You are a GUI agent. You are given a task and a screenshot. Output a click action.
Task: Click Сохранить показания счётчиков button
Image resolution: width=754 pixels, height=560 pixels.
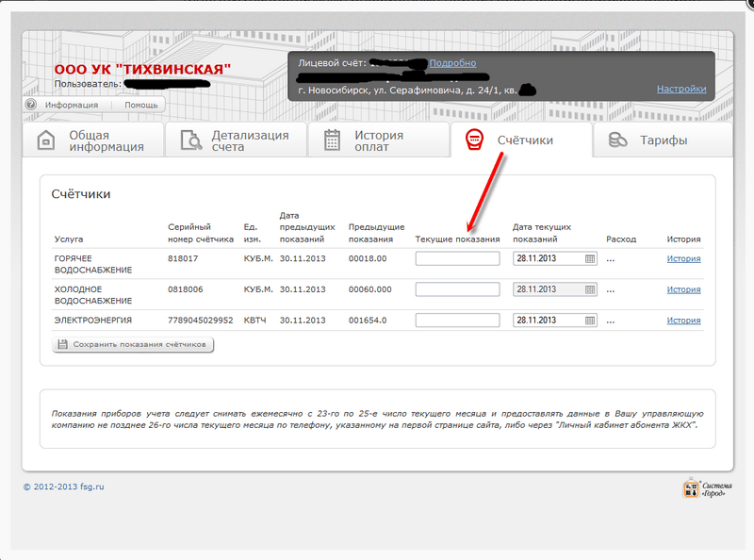133,344
